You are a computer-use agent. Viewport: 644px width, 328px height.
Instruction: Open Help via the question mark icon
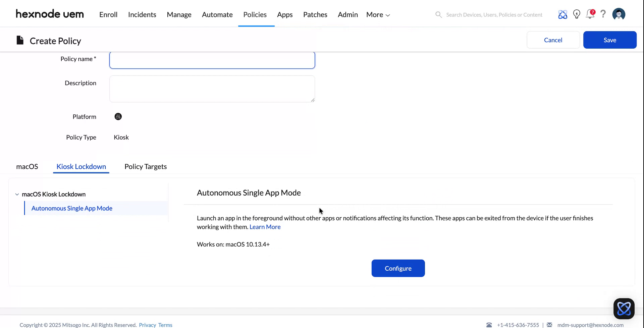click(603, 14)
